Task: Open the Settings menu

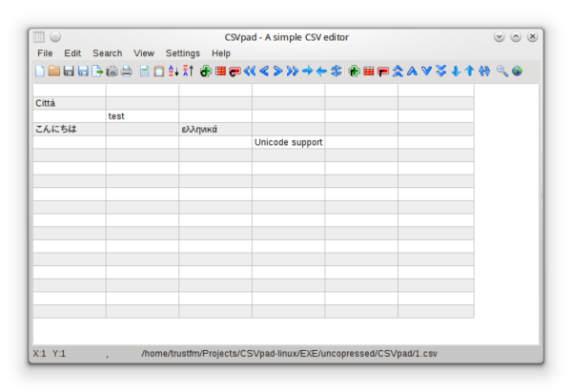Action: click(x=183, y=53)
